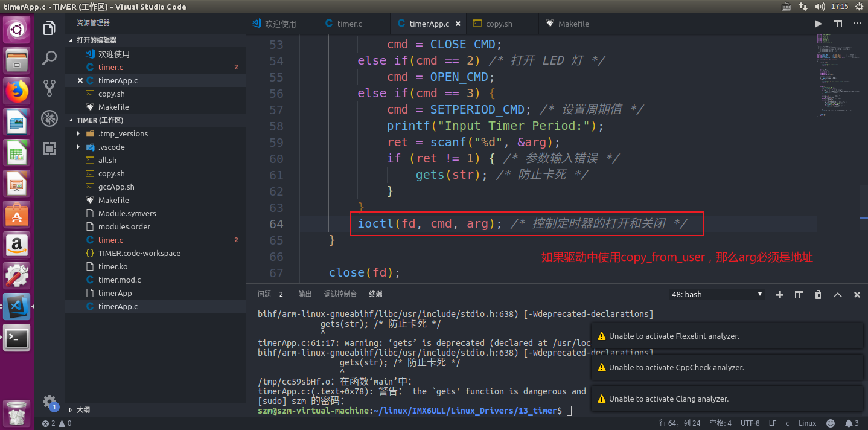This screenshot has width=868, height=430.
Task: Open Files manager from Ubuntu dock
Action: 17,60
